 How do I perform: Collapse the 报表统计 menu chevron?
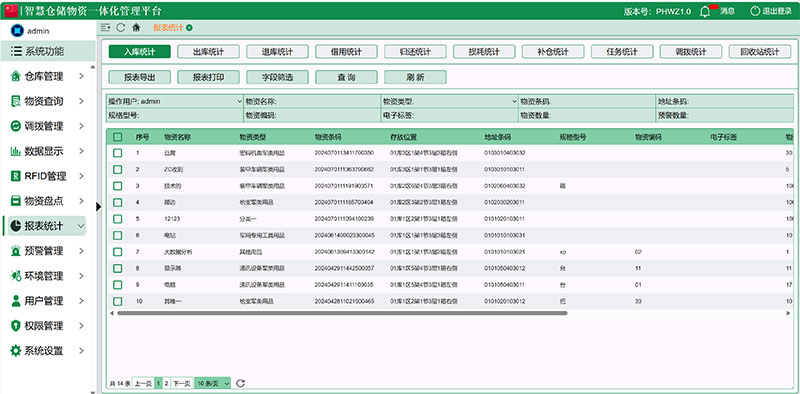point(81,226)
